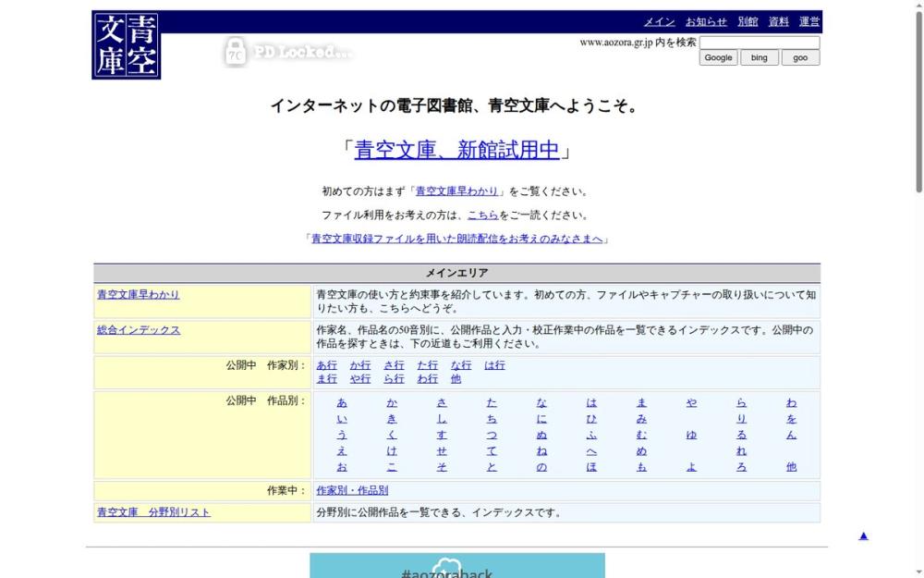Browse authors in ま行

pyautogui.click(x=326, y=378)
